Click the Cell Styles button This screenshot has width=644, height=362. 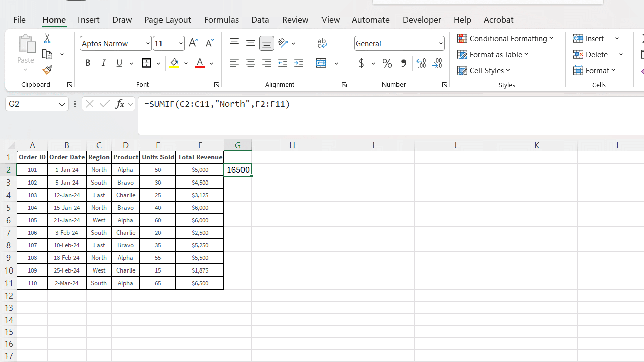point(485,70)
